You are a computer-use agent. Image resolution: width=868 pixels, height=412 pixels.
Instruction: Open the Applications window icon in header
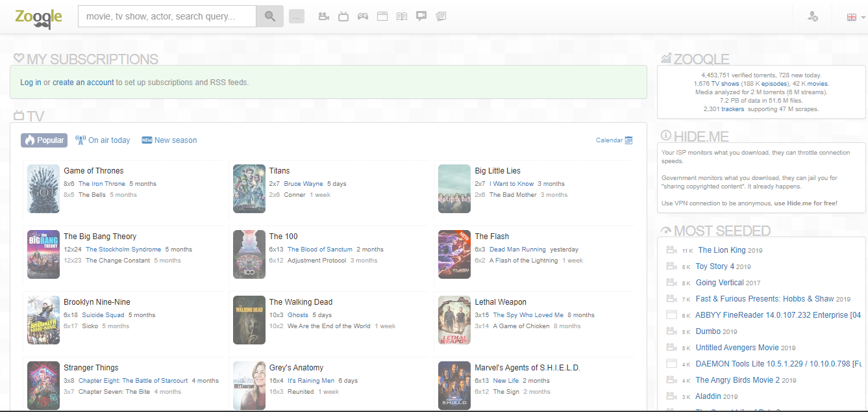coord(382,16)
